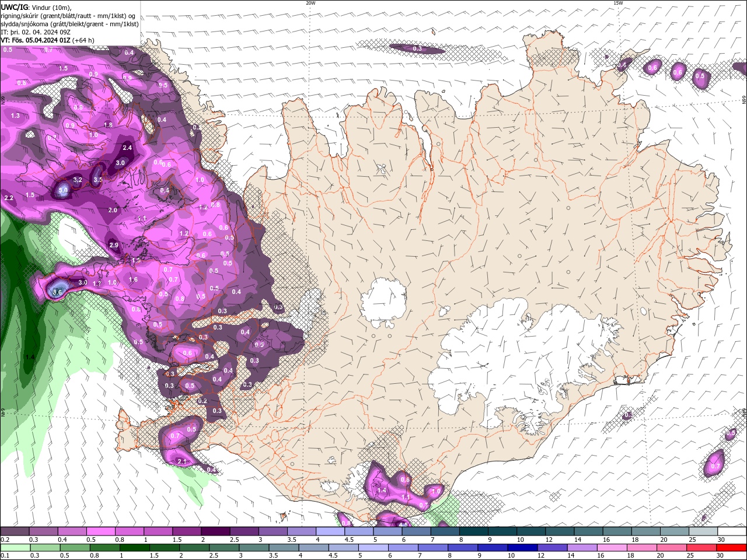Click the "(+64 h)" forecast offset text

pyautogui.click(x=83, y=40)
